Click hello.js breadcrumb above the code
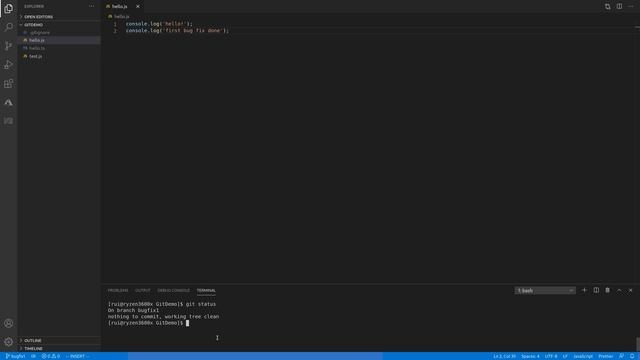This screenshot has width=640, height=360. tap(119, 16)
